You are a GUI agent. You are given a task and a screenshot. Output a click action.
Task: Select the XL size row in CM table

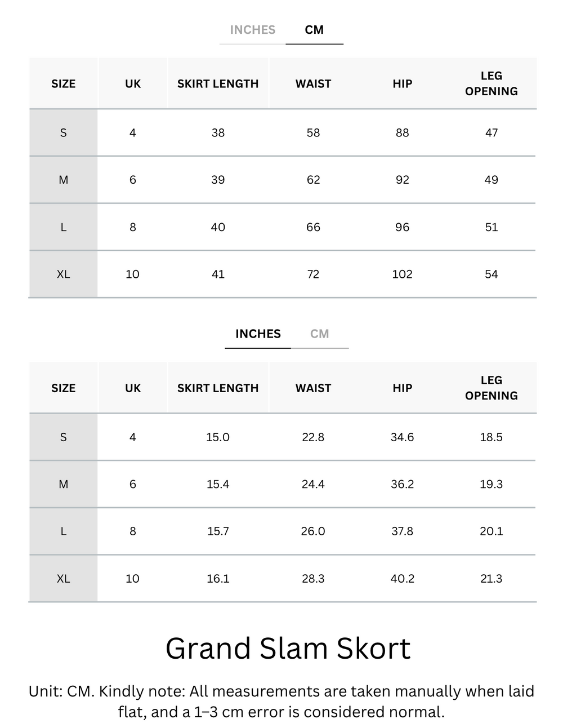click(x=283, y=274)
